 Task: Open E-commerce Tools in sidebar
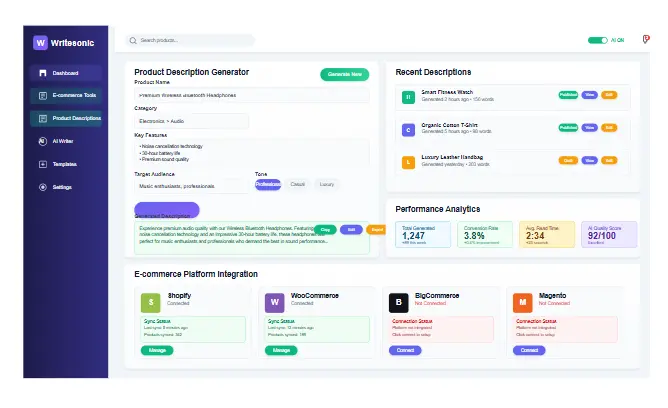pos(66,96)
